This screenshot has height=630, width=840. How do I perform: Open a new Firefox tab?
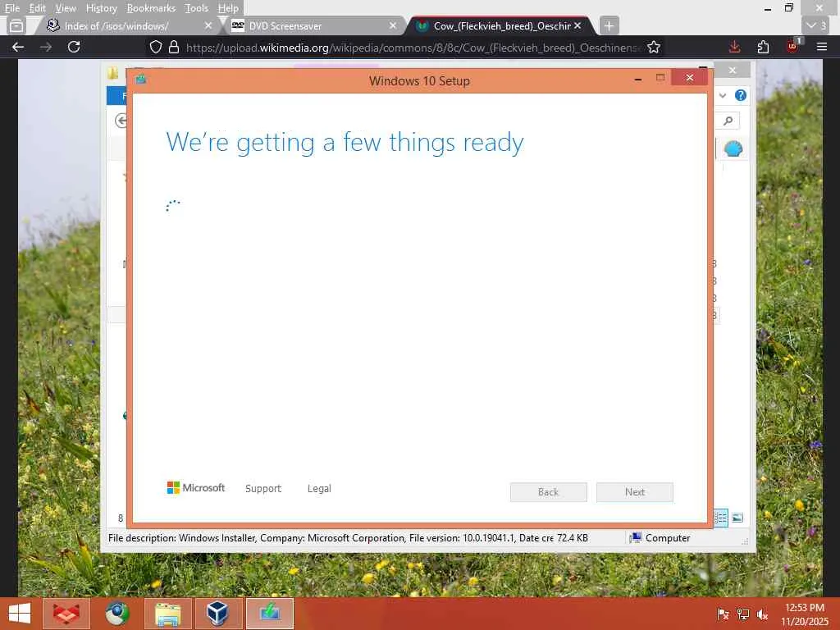click(x=609, y=25)
